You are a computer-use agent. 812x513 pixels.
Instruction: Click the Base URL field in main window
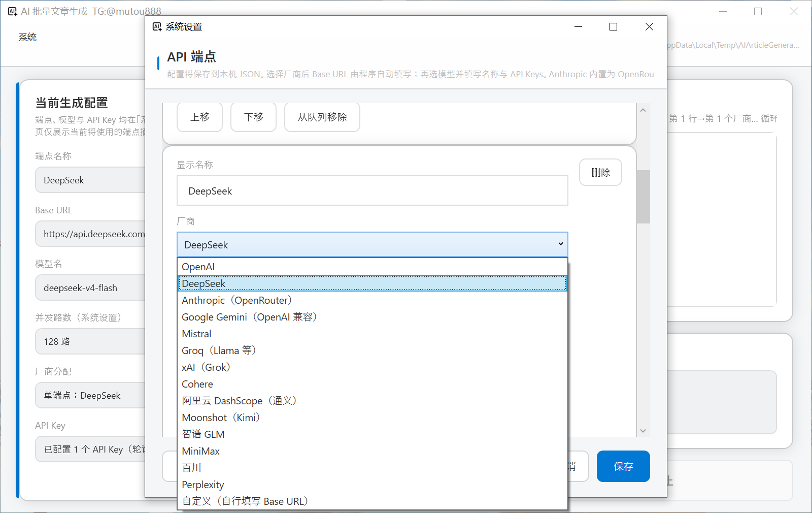click(x=90, y=234)
